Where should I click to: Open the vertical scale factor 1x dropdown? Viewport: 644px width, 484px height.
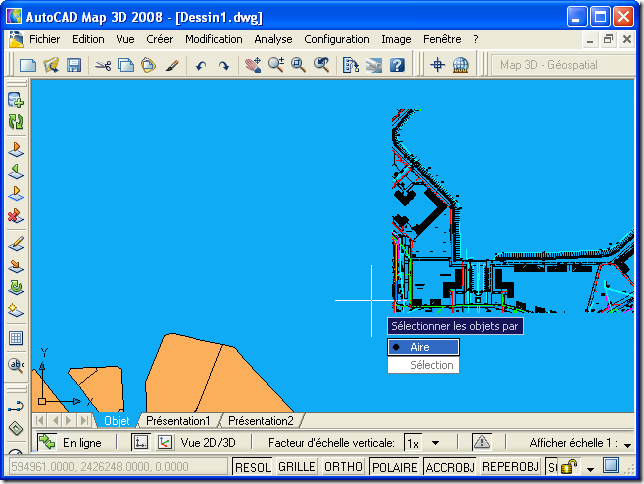tap(436, 442)
